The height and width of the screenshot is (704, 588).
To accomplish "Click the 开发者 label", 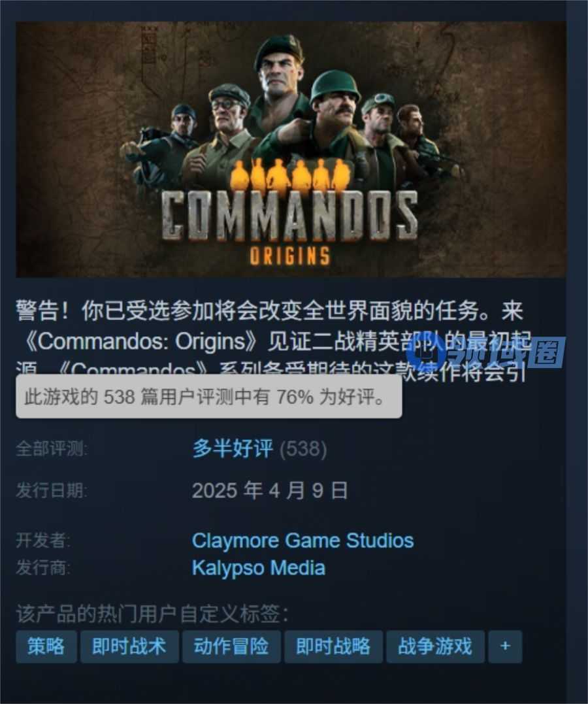I will click(x=43, y=540).
